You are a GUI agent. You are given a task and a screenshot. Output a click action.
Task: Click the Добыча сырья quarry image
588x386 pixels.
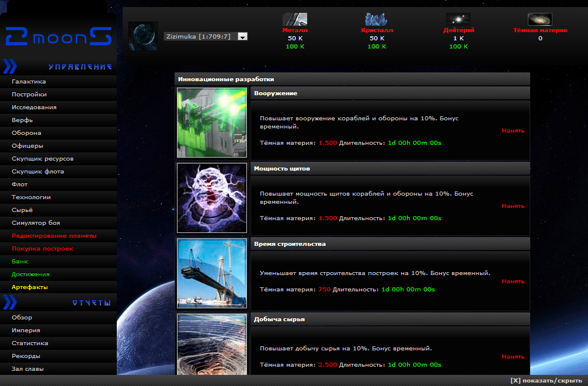point(212,345)
